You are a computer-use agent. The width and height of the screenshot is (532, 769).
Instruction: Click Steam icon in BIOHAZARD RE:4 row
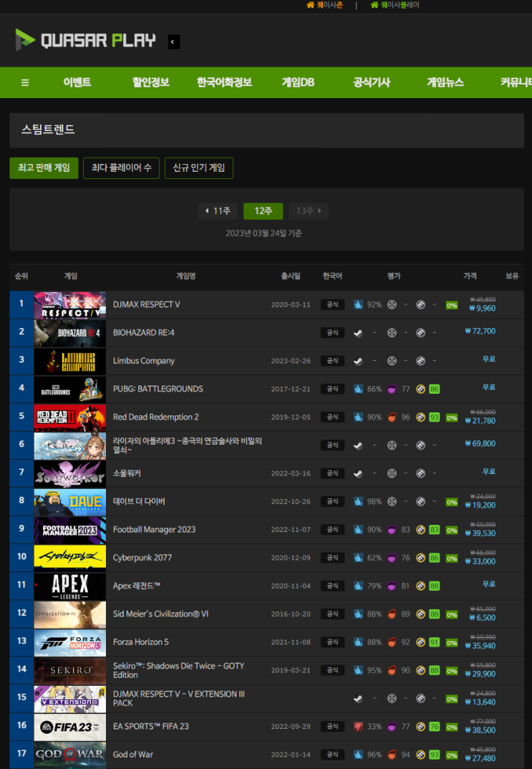pos(359,333)
